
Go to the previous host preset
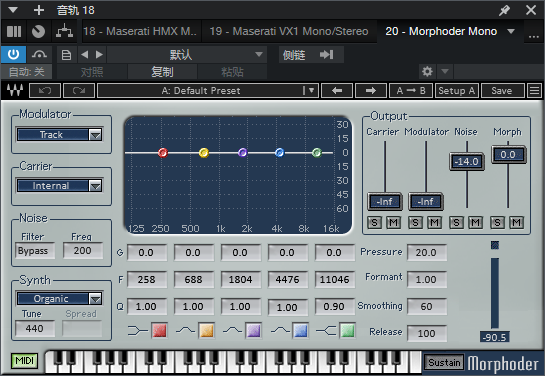84,55
